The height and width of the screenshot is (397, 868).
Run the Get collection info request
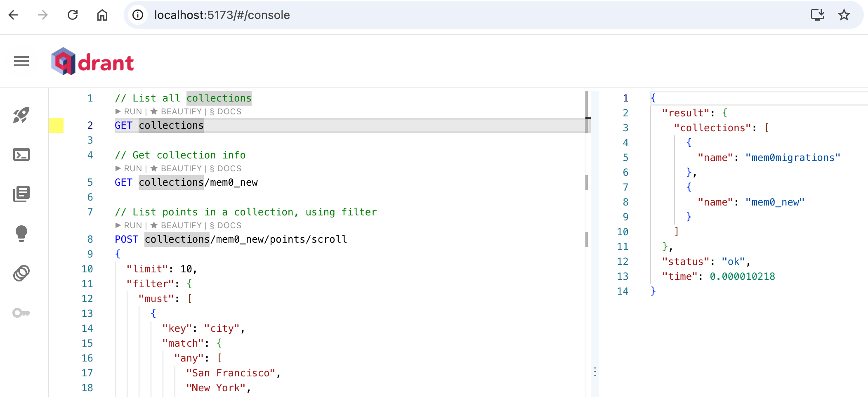(x=129, y=168)
